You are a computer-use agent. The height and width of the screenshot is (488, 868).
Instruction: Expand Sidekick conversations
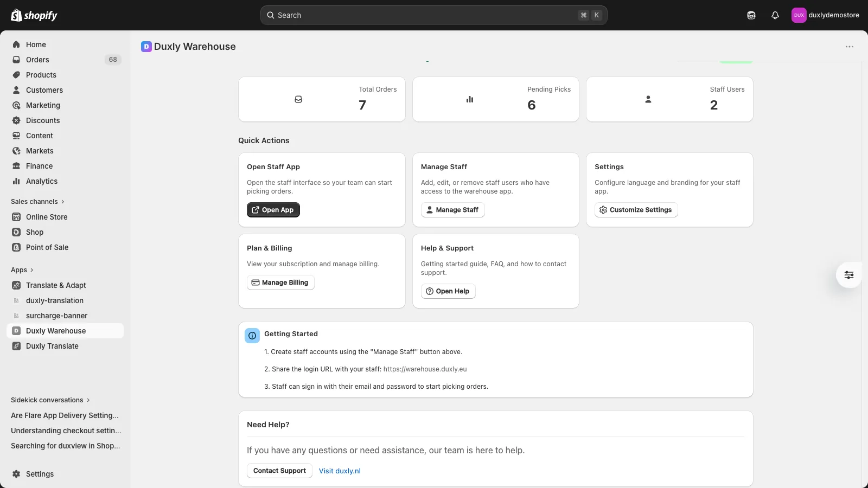point(50,400)
